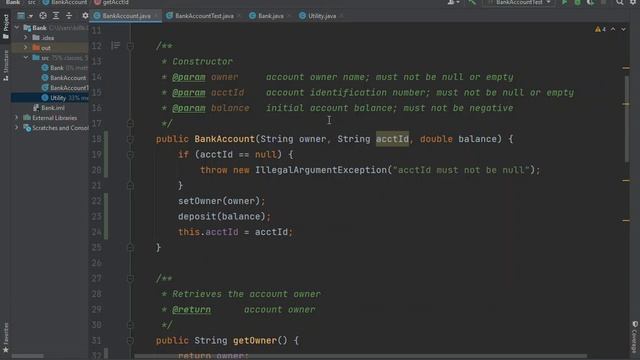Close the Utility.java tab

341,16
